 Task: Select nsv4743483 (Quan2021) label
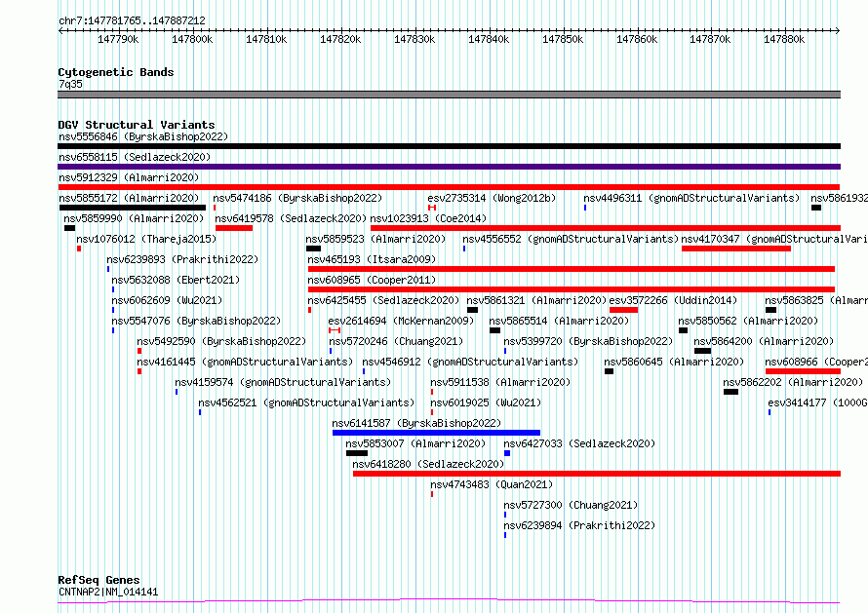492,484
